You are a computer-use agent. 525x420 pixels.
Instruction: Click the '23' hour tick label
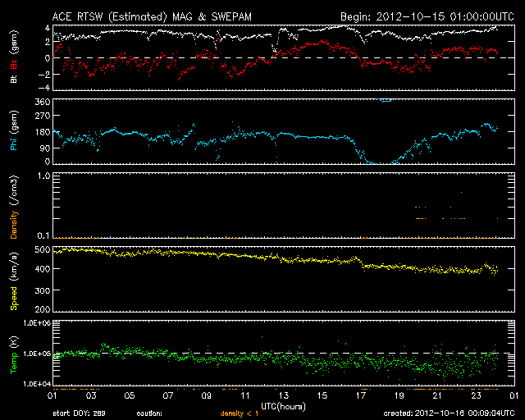[476, 396]
